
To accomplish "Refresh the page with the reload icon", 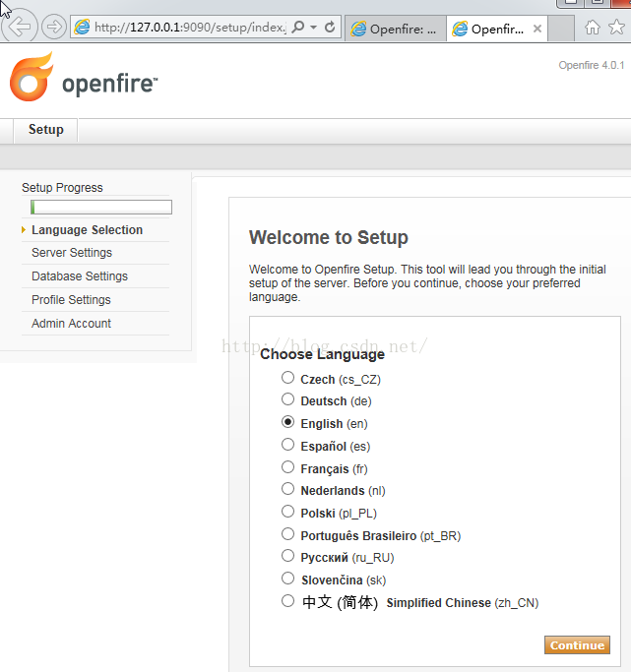I will pos(330,27).
